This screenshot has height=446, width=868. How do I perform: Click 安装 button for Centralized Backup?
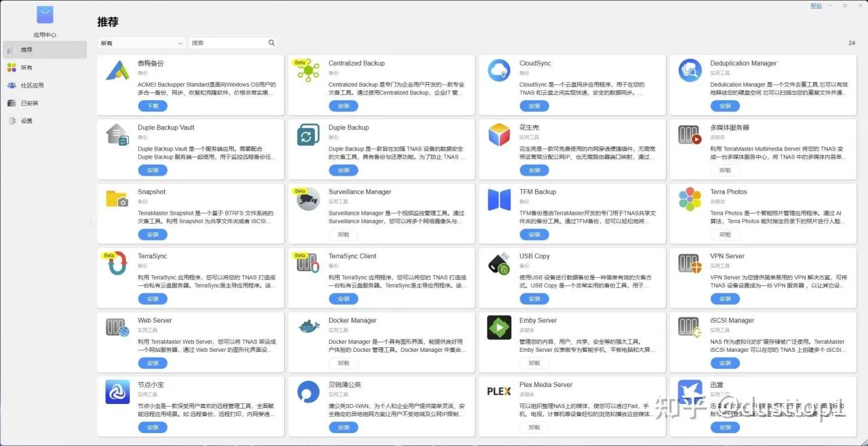(x=344, y=106)
